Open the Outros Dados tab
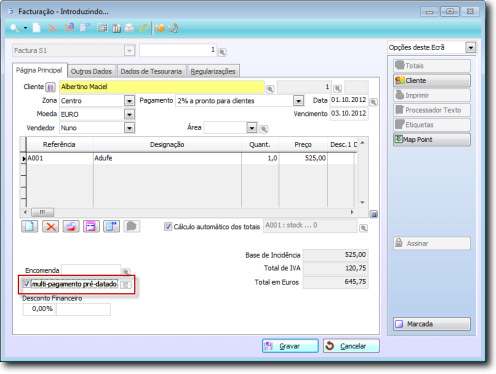 click(x=91, y=71)
